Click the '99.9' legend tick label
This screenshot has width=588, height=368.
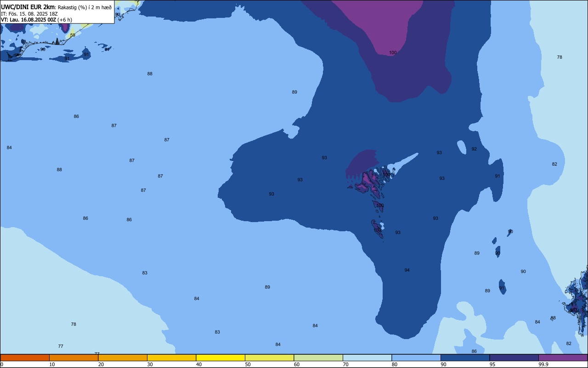click(x=543, y=364)
